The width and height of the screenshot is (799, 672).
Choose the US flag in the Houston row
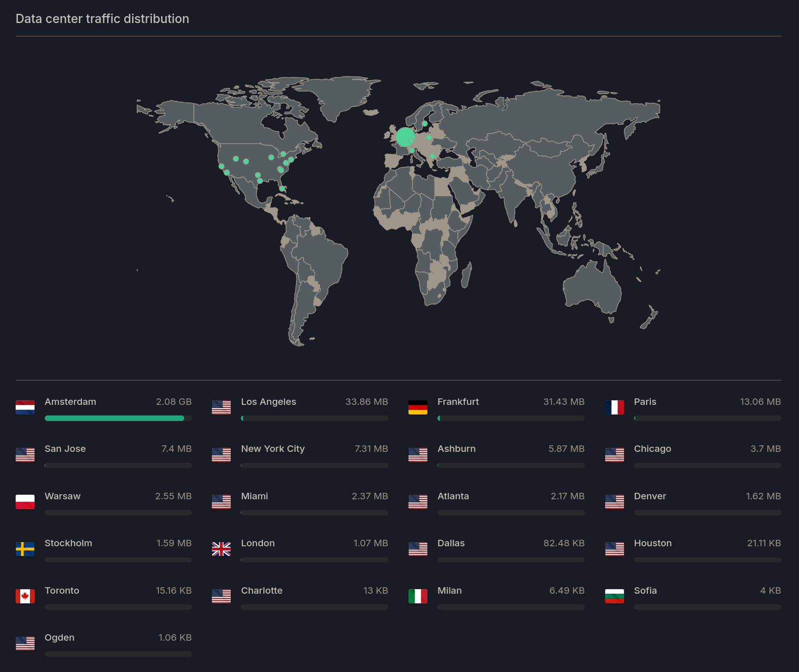[614, 549]
